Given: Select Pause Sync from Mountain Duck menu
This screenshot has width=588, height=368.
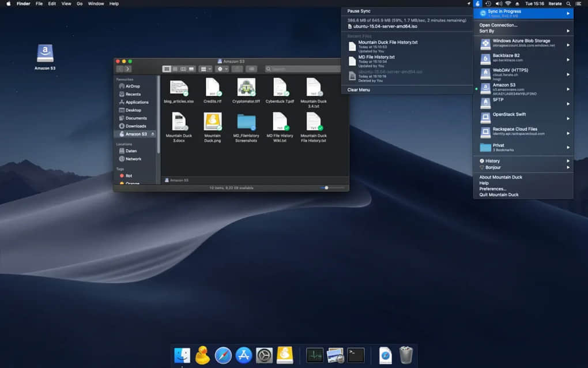Looking at the screenshot, I should point(359,10).
